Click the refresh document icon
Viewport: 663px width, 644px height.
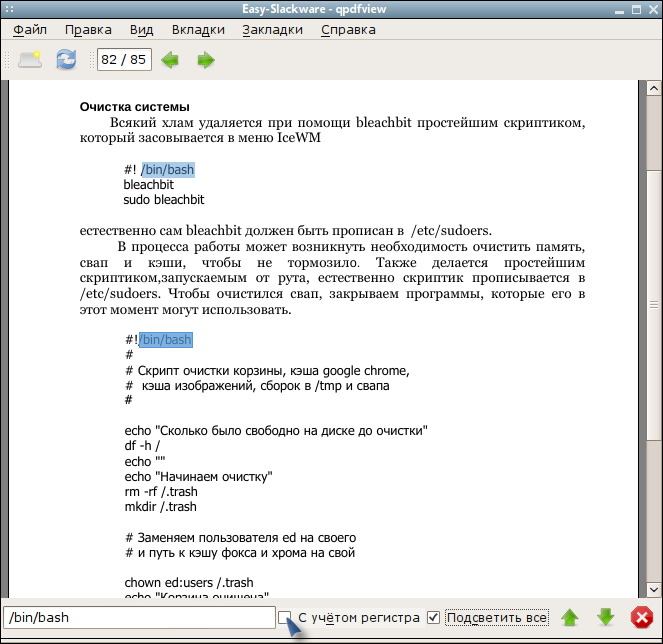(66, 59)
